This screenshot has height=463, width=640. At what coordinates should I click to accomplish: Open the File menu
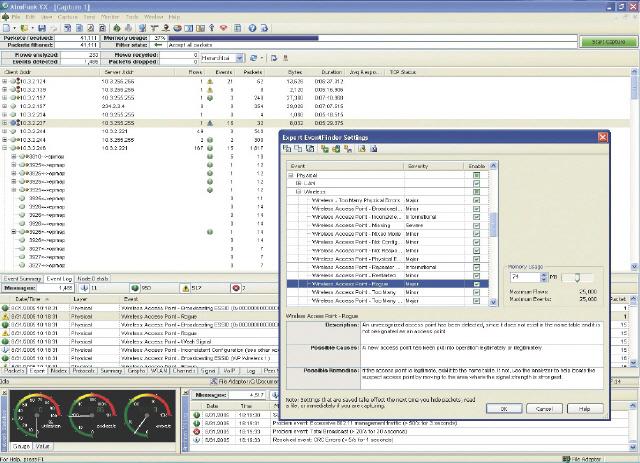(x=16, y=17)
